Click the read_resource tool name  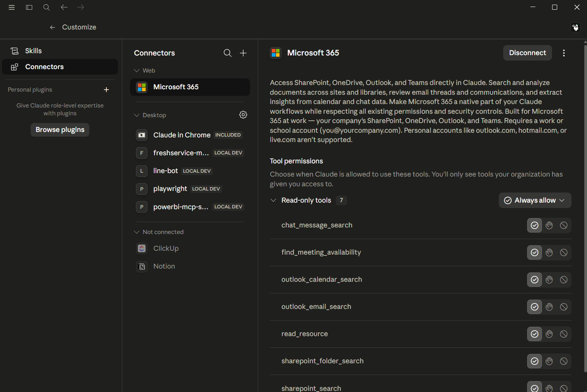(305, 334)
